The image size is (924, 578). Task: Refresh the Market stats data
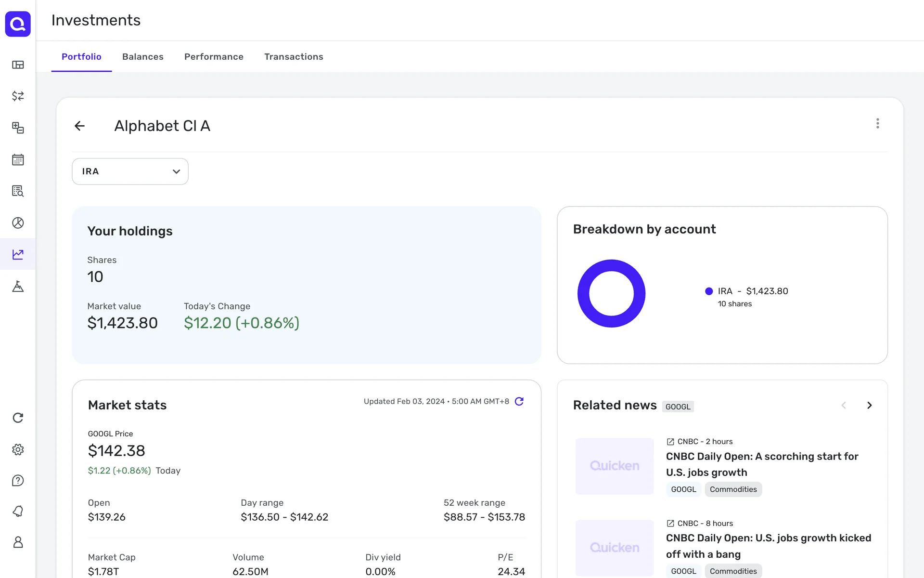[x=519, y=401]
